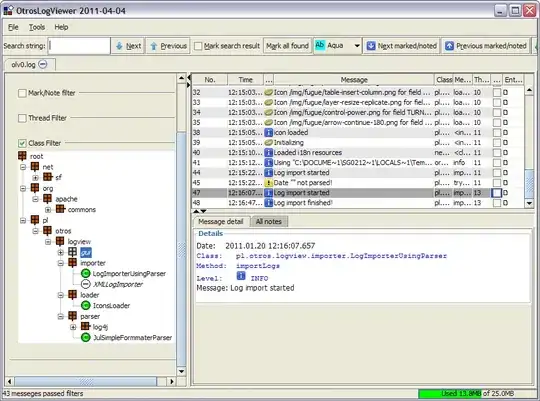Open the Tools menu
This screenshot has height=401, width=540.
click(37, 27)
